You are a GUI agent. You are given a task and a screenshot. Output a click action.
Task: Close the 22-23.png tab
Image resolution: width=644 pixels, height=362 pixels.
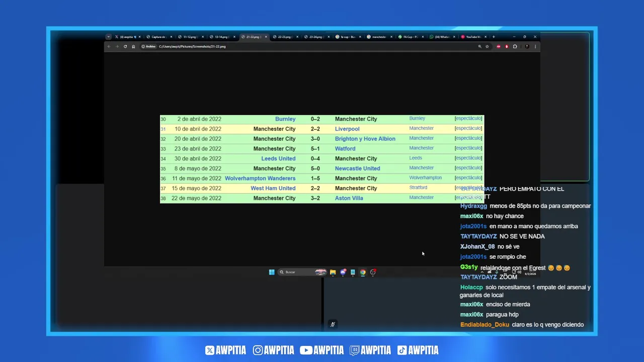[x=297, y=37]
